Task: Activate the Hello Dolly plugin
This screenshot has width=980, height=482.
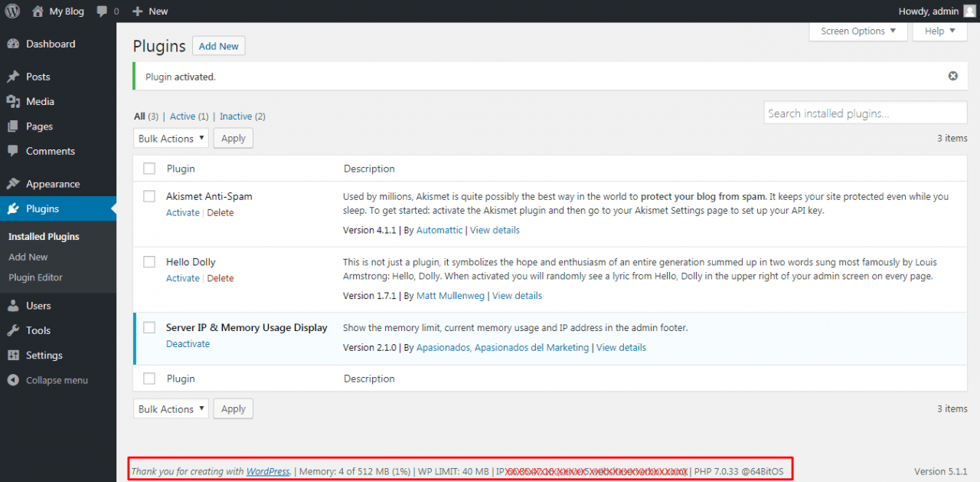Action: (183, 278)
